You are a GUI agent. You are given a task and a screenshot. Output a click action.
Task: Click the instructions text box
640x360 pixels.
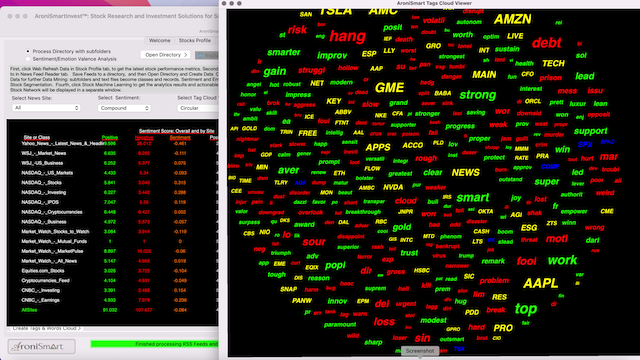click(x=114, y=80)
